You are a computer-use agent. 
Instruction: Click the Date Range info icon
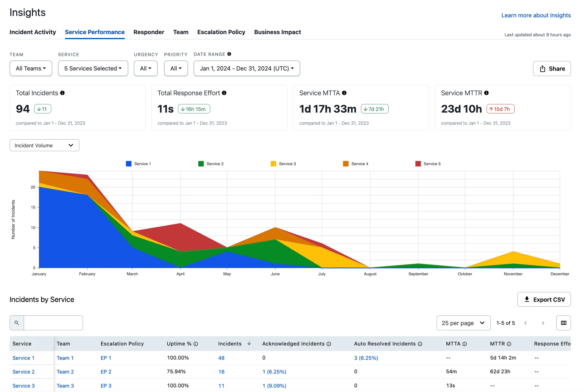229,54
